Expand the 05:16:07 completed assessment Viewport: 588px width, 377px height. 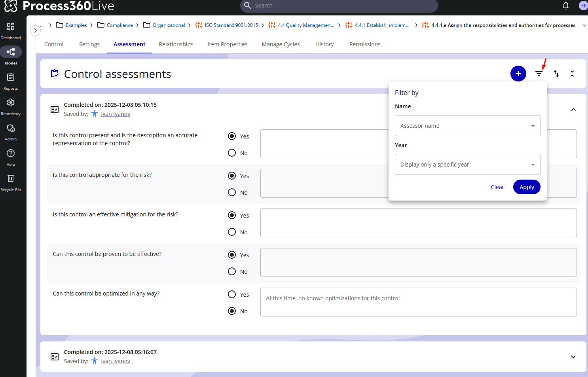[x=573, y=357]
